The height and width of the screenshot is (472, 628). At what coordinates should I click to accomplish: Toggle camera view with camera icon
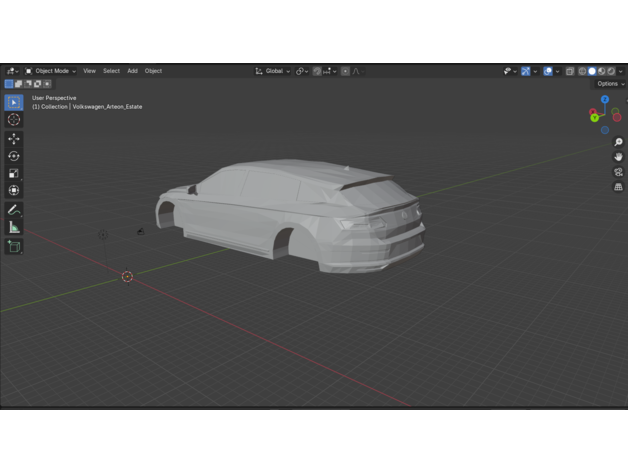618,172
